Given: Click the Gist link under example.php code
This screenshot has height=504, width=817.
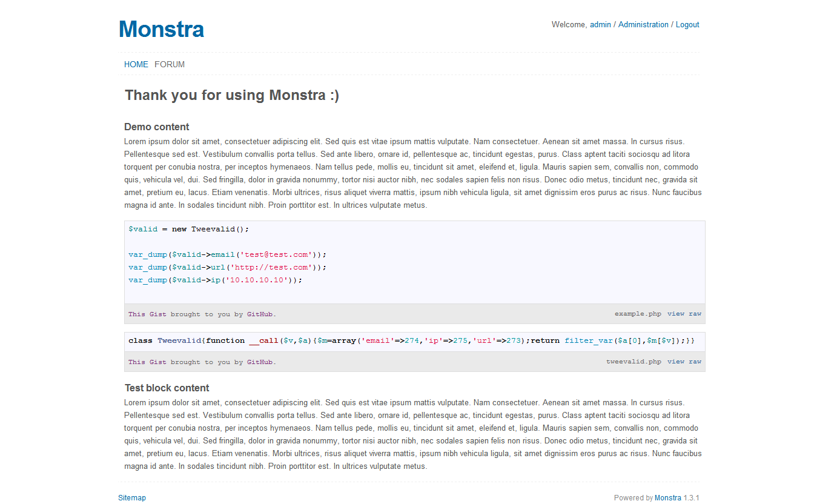Looking at the screenshot, I should [x=157, y=314].
